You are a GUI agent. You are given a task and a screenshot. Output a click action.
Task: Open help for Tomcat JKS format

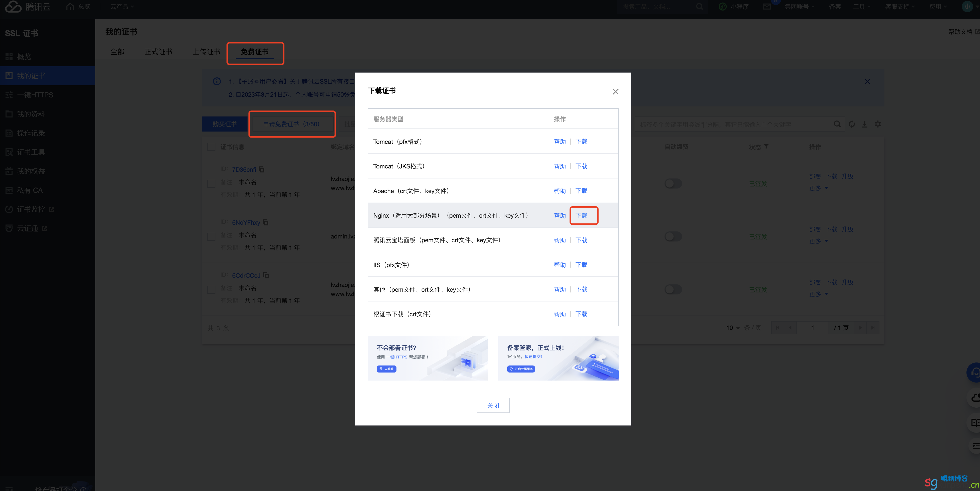pos(560,166)
